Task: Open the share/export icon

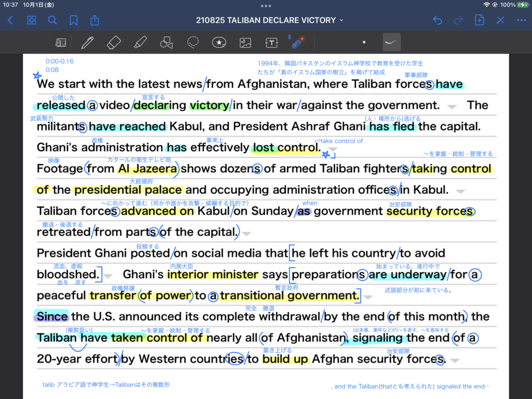Action: pos(95,20)
